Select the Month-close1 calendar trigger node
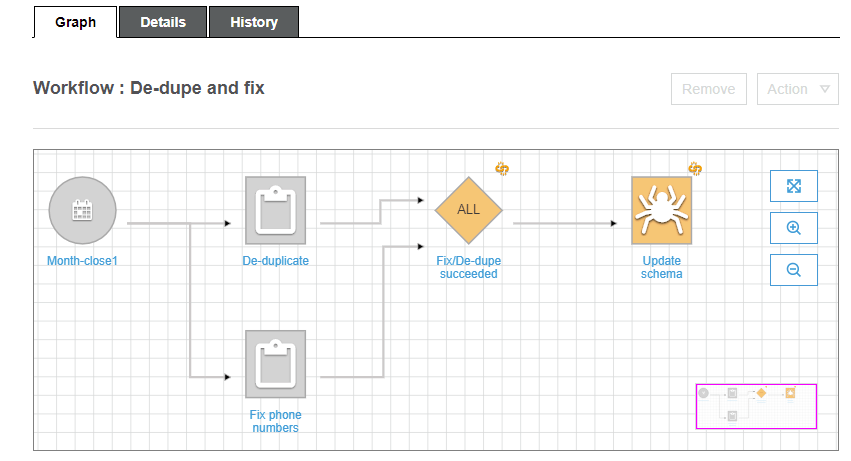The width and height of the screenshot is (851, 461). (82, 210)
